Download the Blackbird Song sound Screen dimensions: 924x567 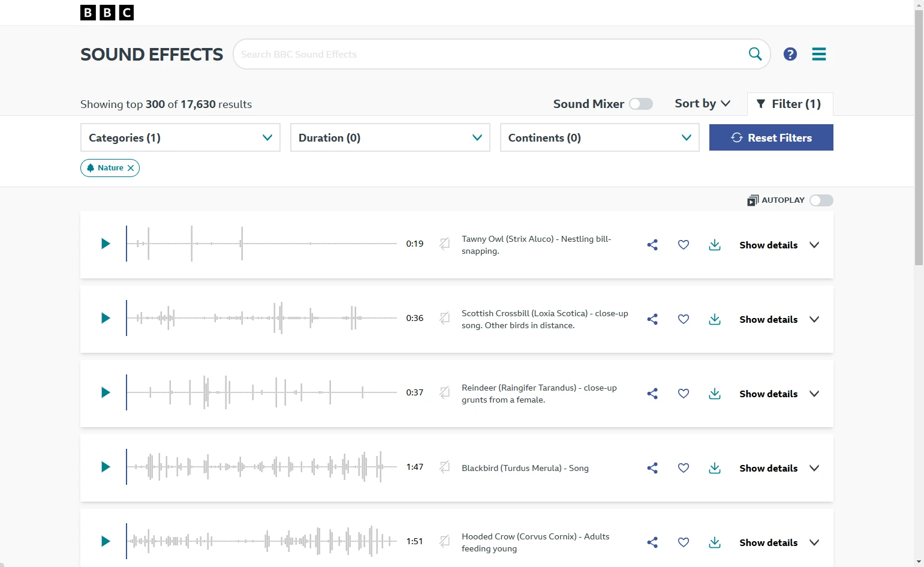click(x=714, y=468)
